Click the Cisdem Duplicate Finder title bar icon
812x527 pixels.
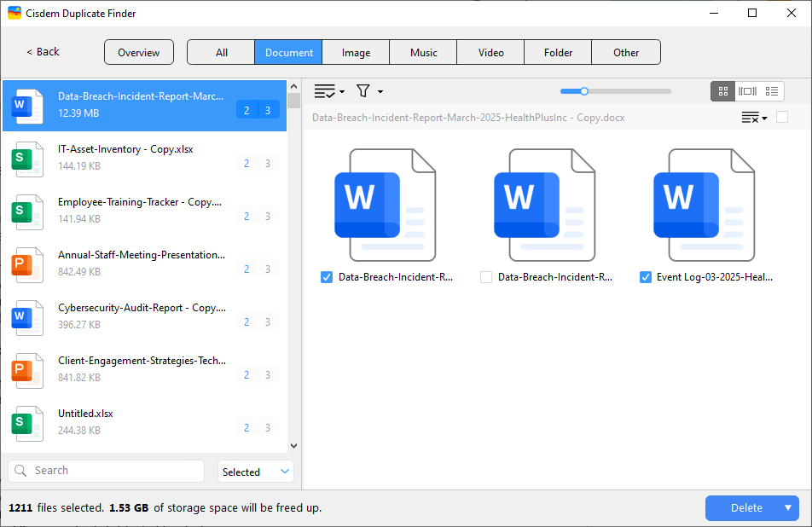tap(13, 13)
